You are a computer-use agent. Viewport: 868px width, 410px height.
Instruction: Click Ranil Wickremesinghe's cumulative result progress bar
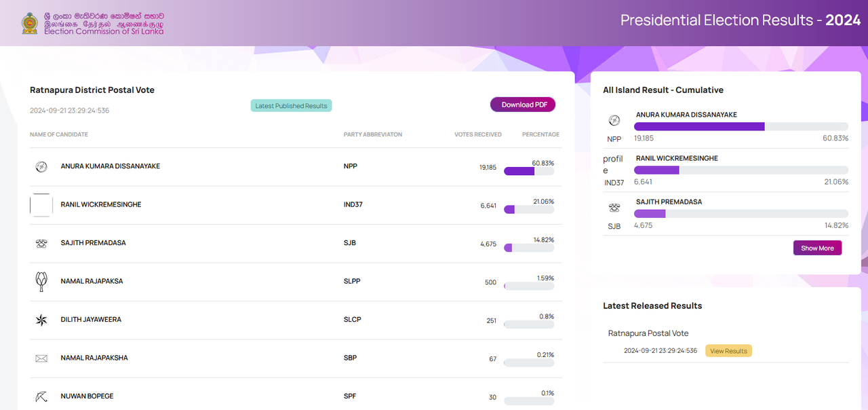pos(741,170)
